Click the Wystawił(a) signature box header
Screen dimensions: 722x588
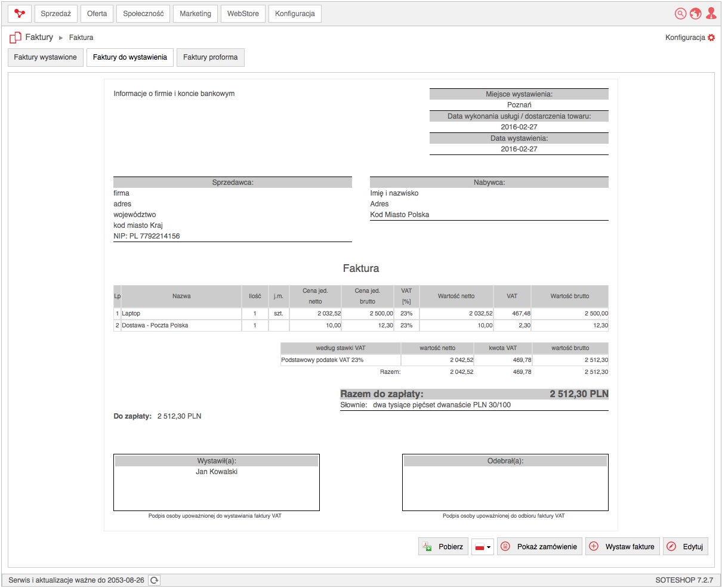pos(217,461)
